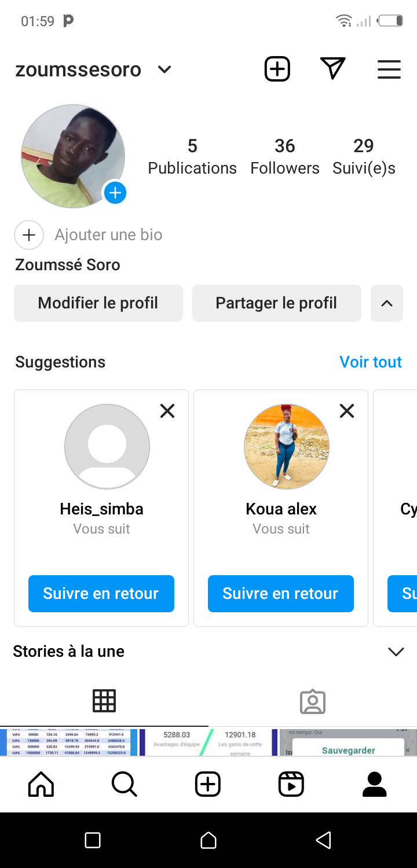Screen dimensions: 417x868
Task: Switch to the posts grid tab
Action: [x=104, y=701]
